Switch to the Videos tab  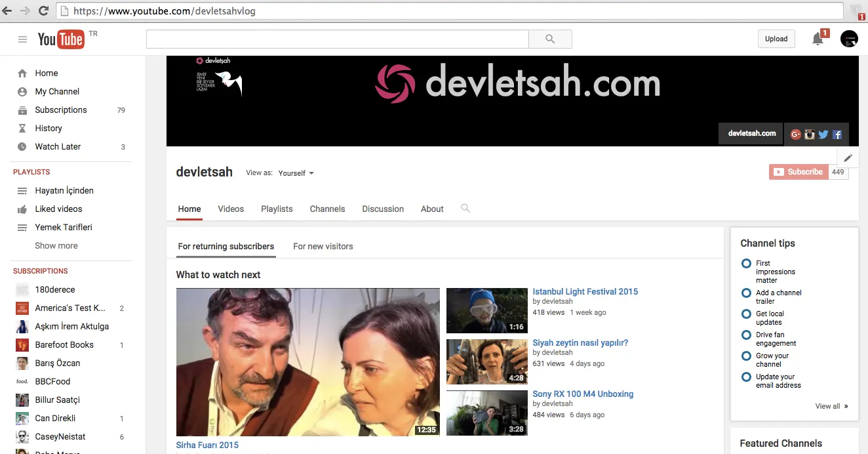tap(231, 209)
